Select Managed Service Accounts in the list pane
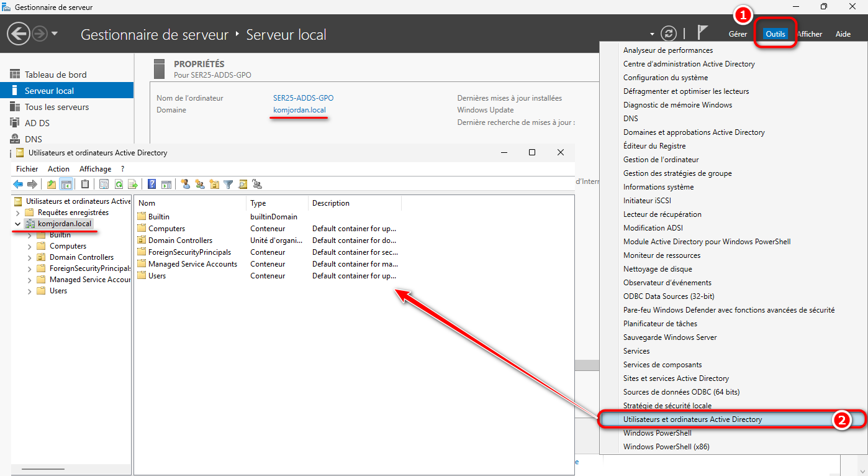This screenshot has width=868, height=476. point(192,264)
